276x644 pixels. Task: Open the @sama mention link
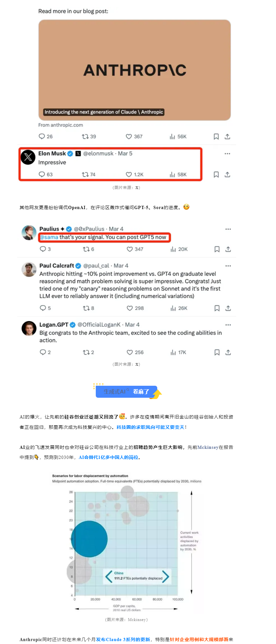[49, 237]
